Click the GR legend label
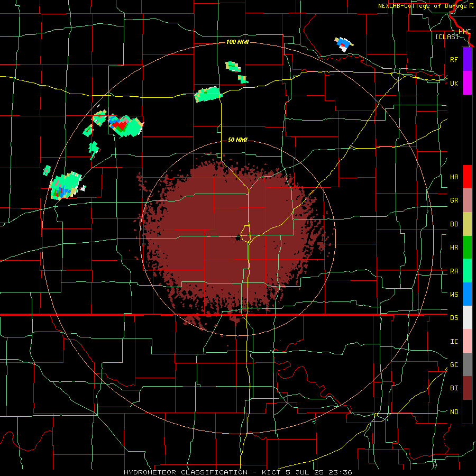 454,200
